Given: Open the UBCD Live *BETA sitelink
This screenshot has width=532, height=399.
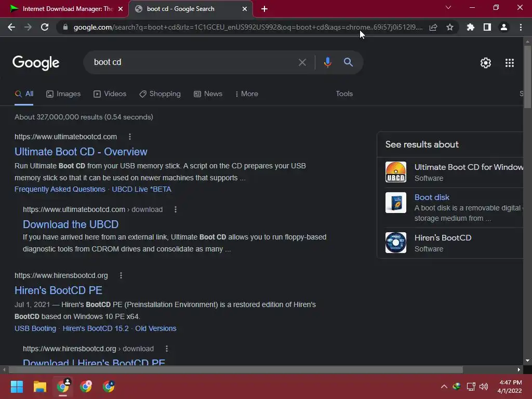Looking at the screenshot, I should click(x=141, y=189).
